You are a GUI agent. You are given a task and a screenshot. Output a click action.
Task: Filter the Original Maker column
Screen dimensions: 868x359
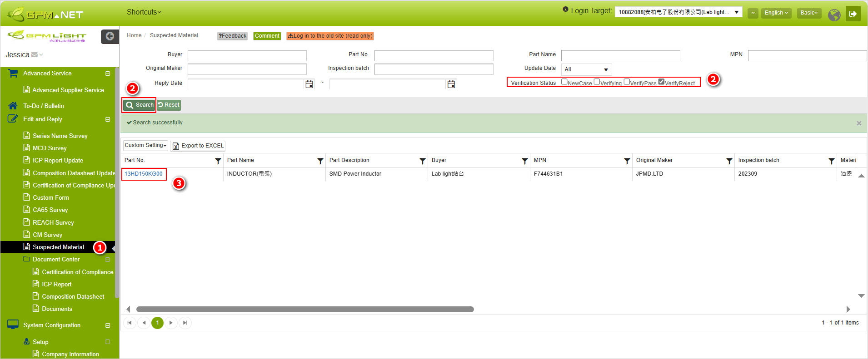(729, 161)
